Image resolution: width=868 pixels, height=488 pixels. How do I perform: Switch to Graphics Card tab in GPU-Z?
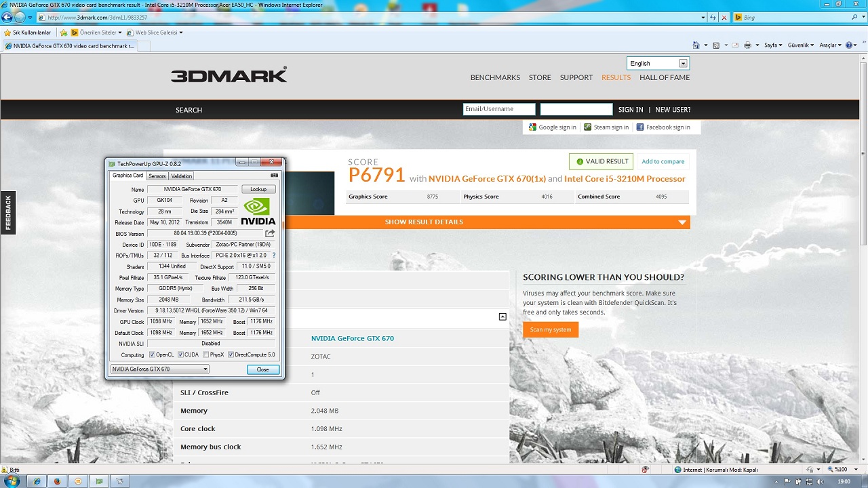[127, 176]
